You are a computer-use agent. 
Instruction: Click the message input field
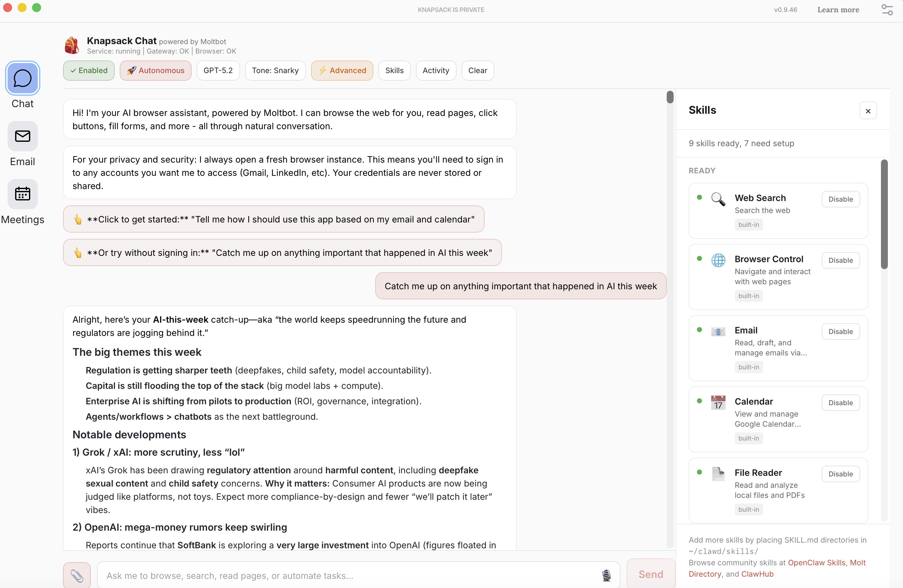click(342, 575)
